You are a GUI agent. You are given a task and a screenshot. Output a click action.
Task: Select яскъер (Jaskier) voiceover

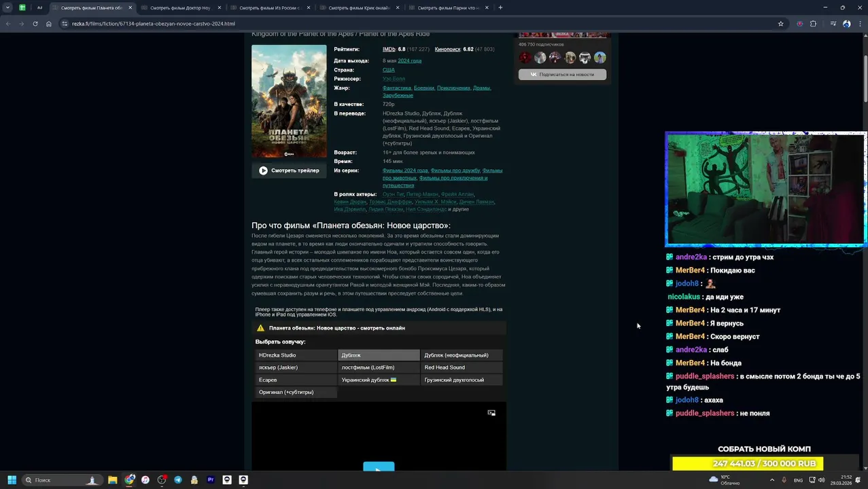pos(296,367)
